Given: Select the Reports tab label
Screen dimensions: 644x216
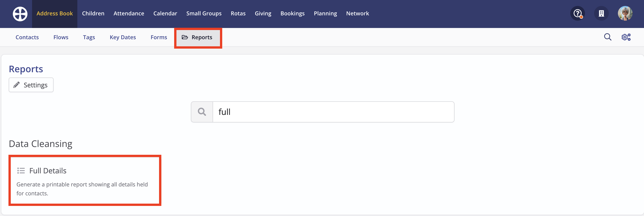Looking at the screenshot, I should click(202, 37).
